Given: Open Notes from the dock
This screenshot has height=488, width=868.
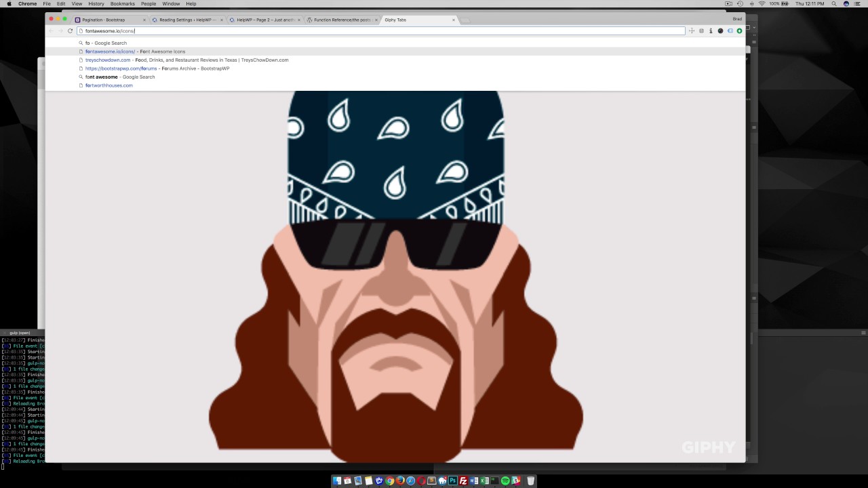Looking at the screenshot, I should [x=368, y=481].
